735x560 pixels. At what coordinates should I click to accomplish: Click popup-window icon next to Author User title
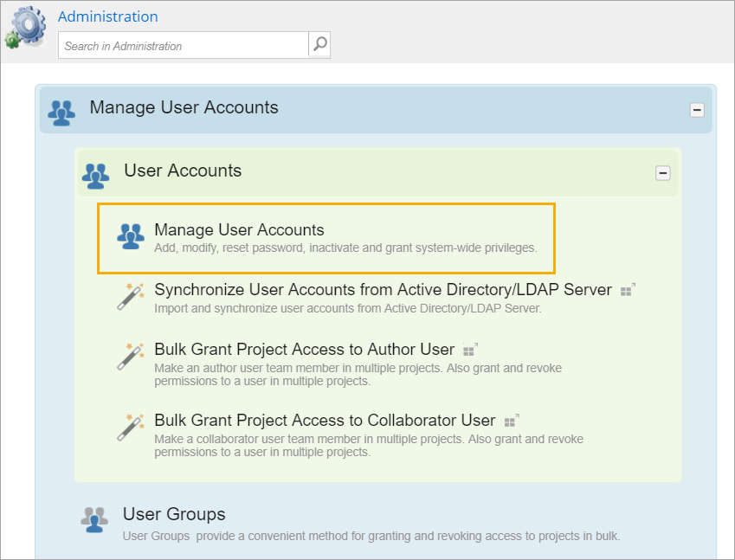470,350
